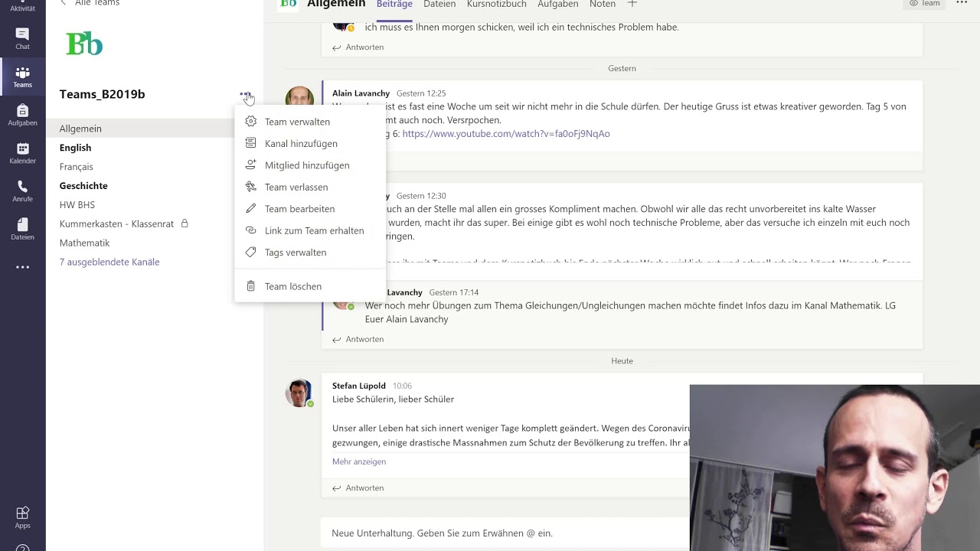Open Dateien in the left rail
This screenshot has width=980, height=551.
22,229
